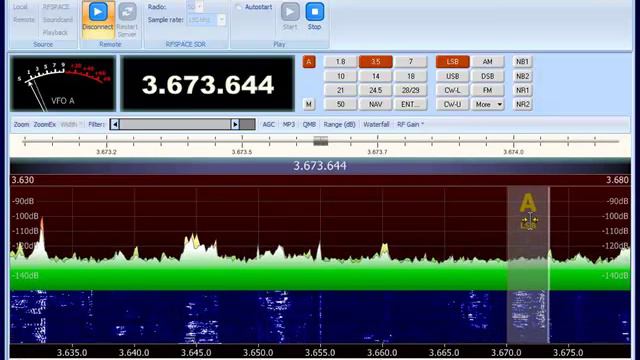Viewport: 640px width, 360px height.
Task: Select the 50 MHz band
Action: (340, 104)
